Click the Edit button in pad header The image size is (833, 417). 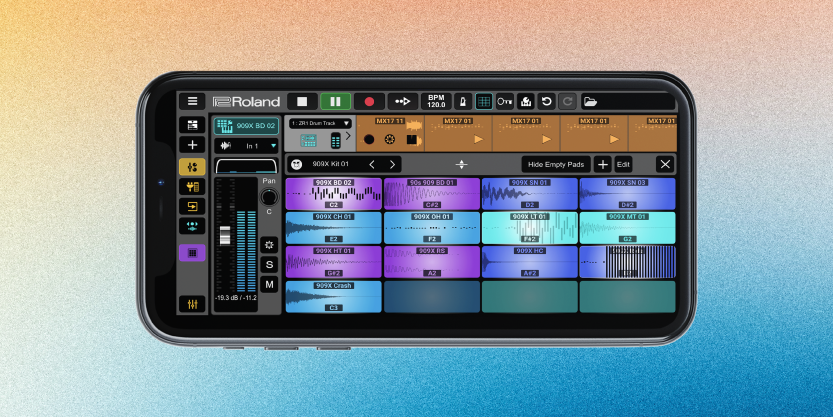click(623, 164)
